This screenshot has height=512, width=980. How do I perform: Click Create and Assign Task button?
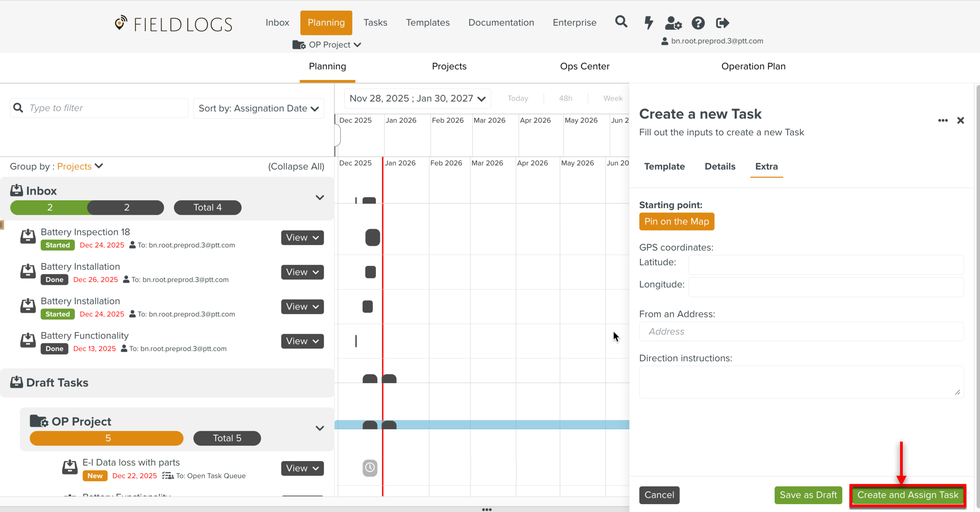point(907,495)
